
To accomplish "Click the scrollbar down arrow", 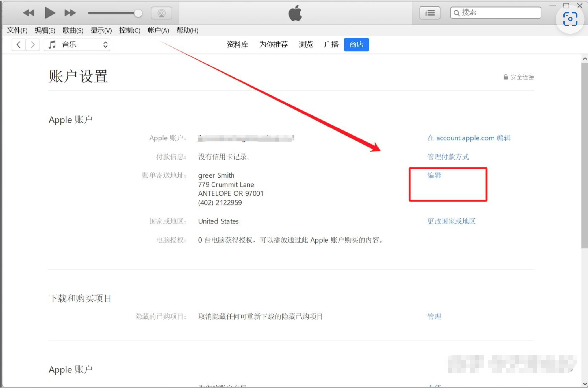I will [x=585, y=384].
